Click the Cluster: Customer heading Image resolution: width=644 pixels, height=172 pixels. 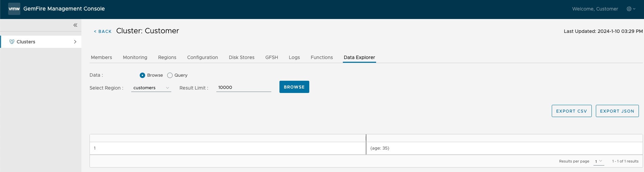click(x=148, y=31)
